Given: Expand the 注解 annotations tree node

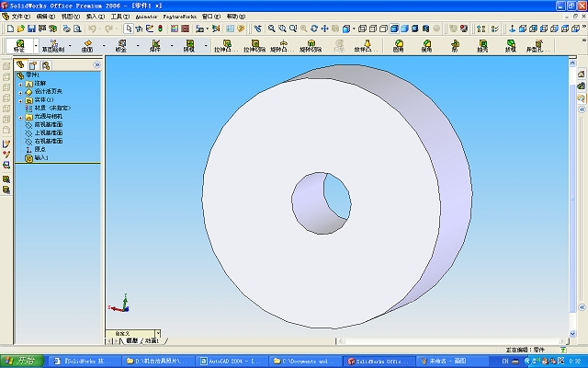Looking at the screenshot, I should point(20,84).
